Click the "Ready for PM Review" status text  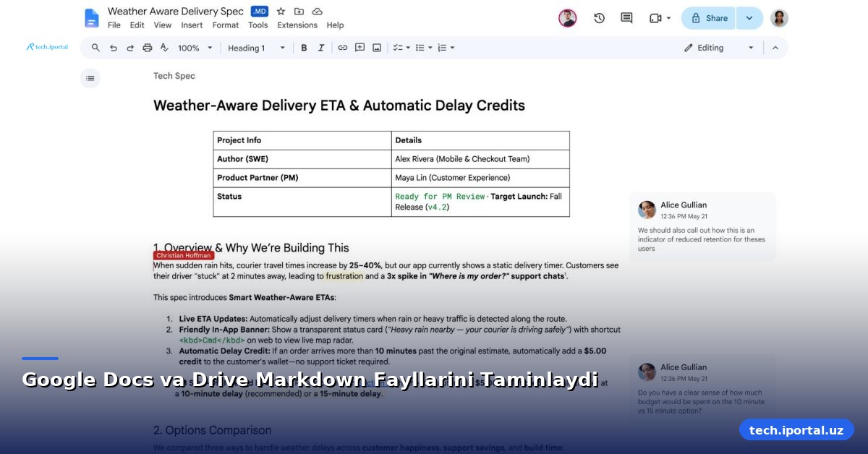point(440,197)
